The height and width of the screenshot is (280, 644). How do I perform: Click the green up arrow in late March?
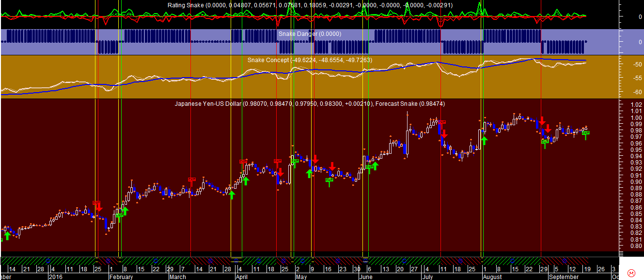click(x=232, y=195)
